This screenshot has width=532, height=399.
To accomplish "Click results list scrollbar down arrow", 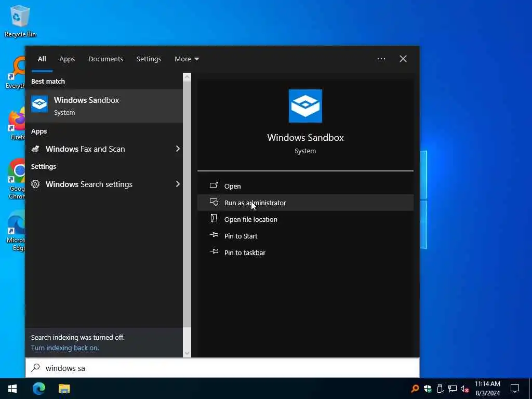I will tap(187, 353).
